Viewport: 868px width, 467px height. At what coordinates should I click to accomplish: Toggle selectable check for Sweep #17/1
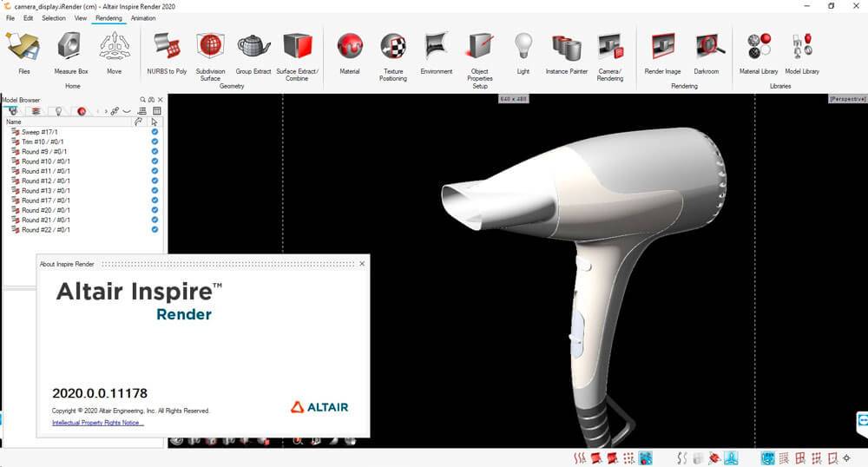coord(155,132)
